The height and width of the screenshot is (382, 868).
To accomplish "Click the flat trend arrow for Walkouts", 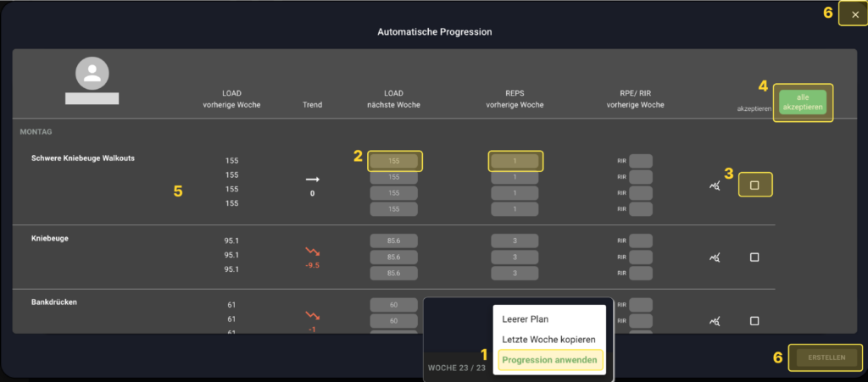I will pyautogui.click(x=312, y=180).
